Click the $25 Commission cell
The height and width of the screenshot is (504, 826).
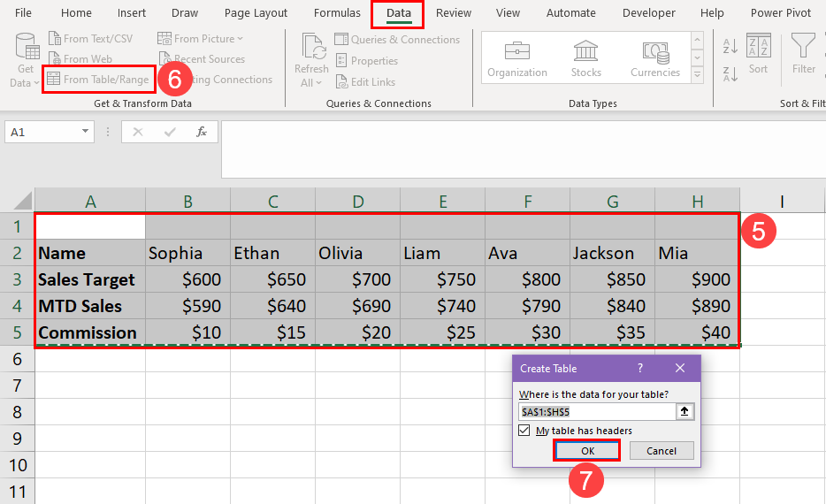point(442,332)
